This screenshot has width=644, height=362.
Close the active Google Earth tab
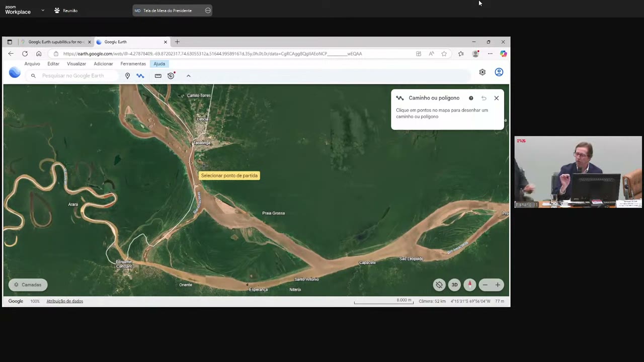click(x=165, y=42)
